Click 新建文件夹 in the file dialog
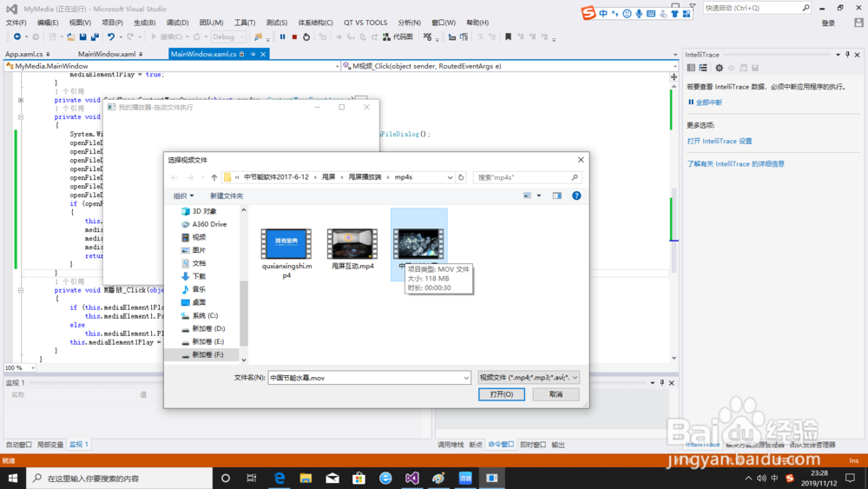Viewport: 868px width, 489px height. point(227,195)
